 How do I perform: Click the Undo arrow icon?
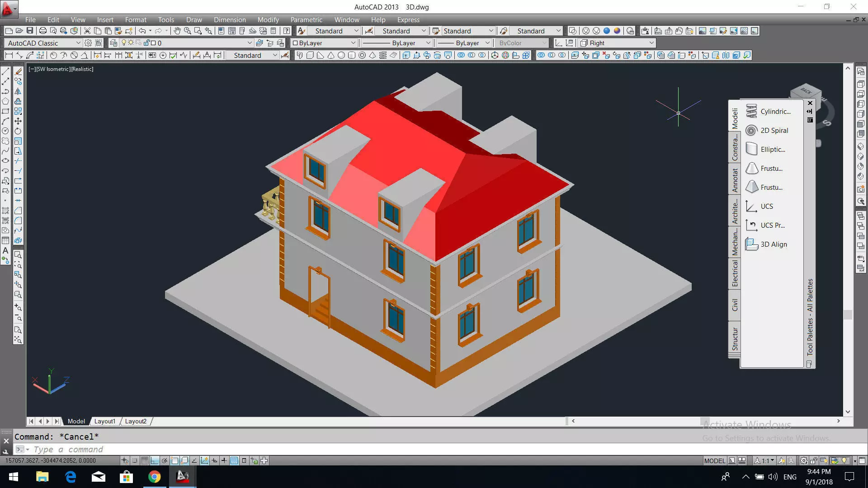[142, 31]
